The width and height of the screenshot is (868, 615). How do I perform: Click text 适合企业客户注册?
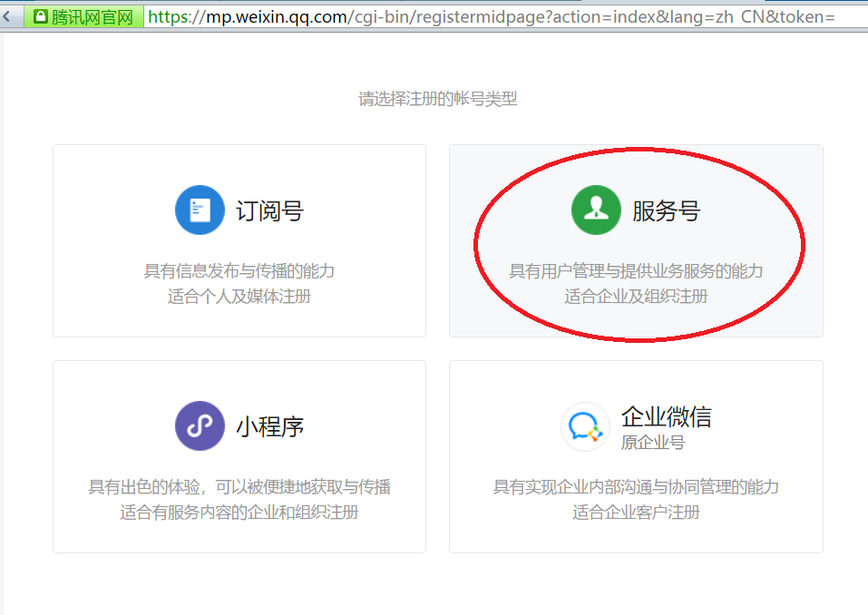636,512
